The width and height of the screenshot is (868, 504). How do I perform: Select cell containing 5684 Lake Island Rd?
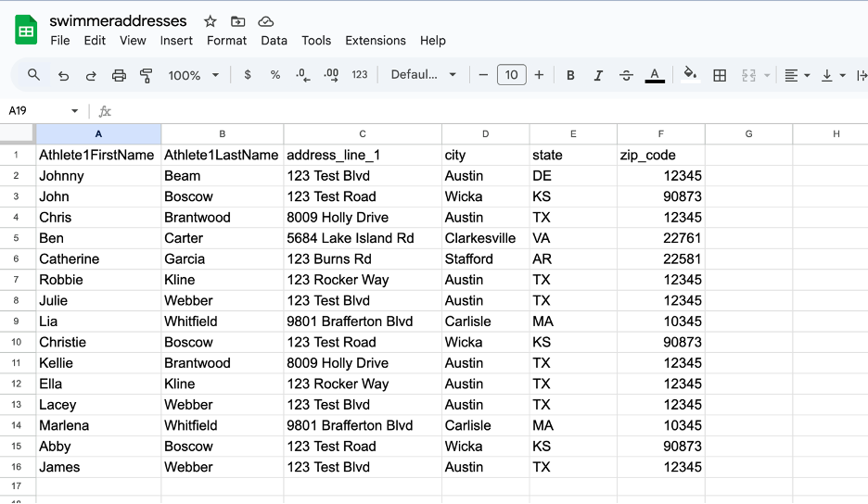(x=362, y=238)
